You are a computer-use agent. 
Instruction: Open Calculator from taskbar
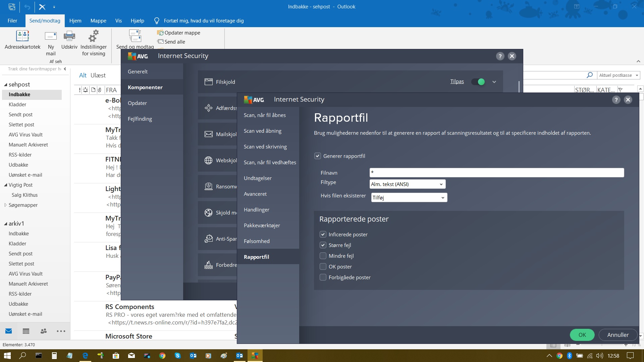54,356
